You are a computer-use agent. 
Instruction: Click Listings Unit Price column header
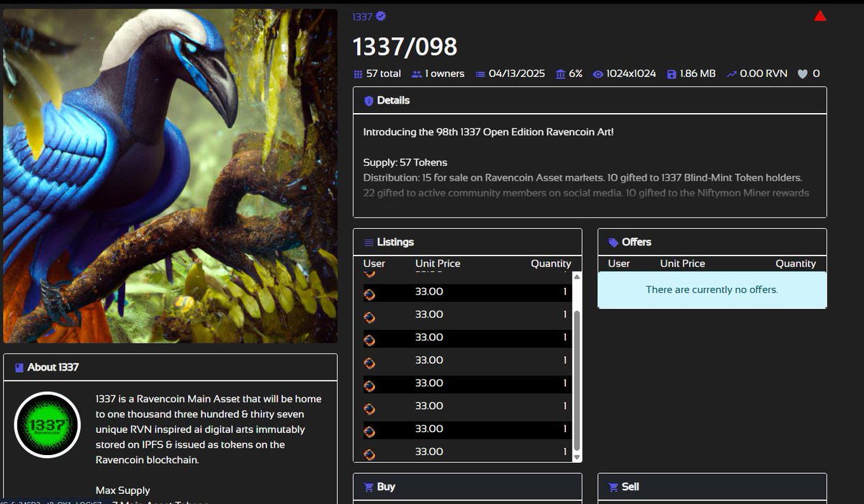438,264
